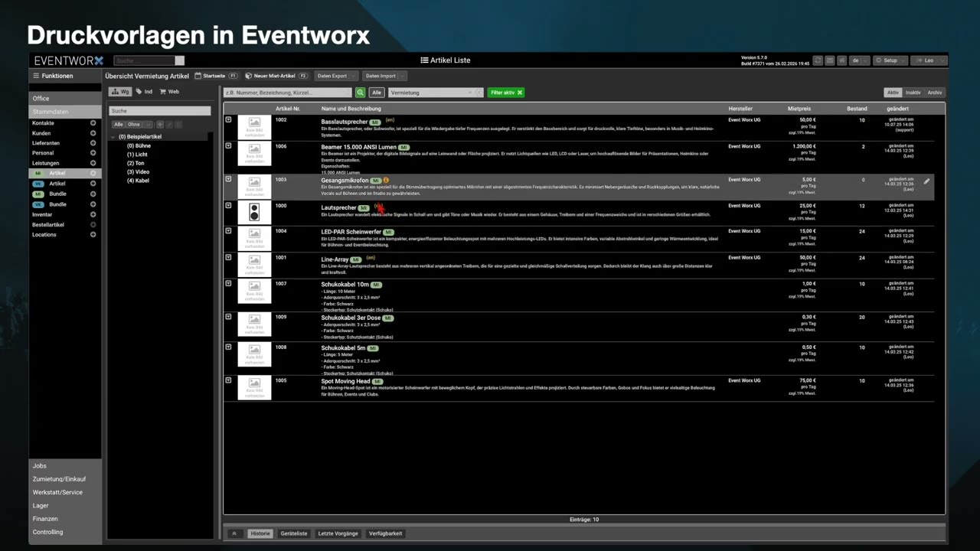The width and height of the screenshot is (980, 551).
Task: Click the green search magnifier button
Action: 361,93
